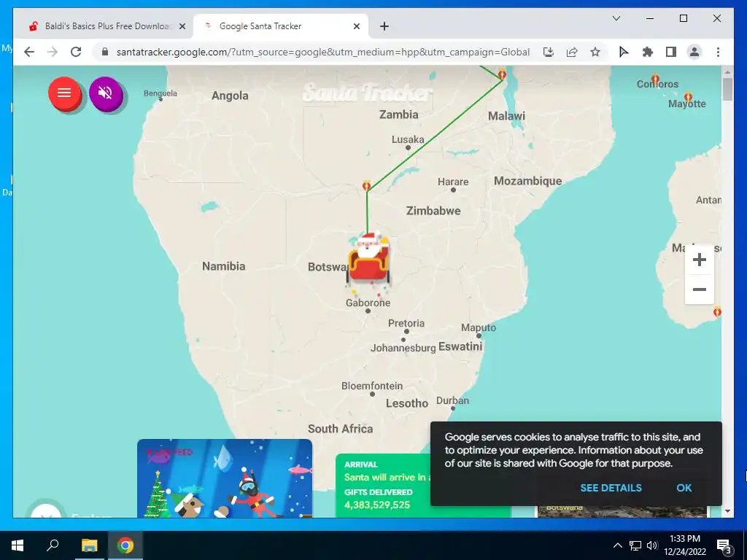Image resolution: width=747 pixels, height=560 pixels.
Task: Click the South Africa label
Action: tap(340, 429)
